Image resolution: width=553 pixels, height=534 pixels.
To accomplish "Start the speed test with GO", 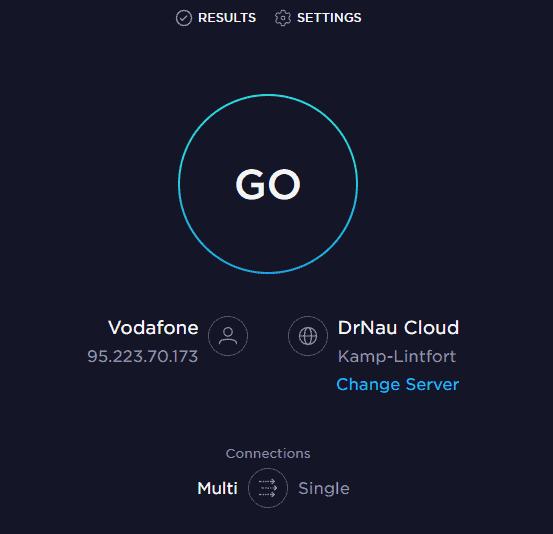I will [268, 184].
